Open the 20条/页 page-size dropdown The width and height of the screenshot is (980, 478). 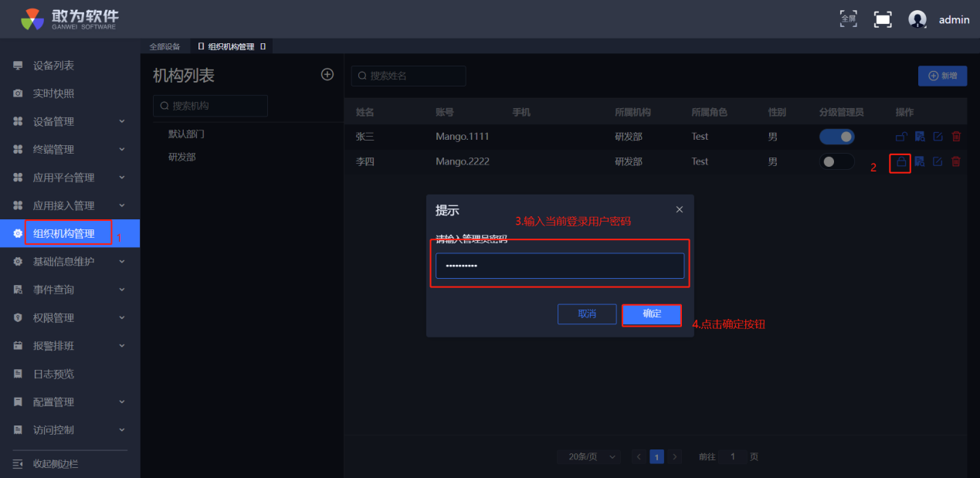589,456
